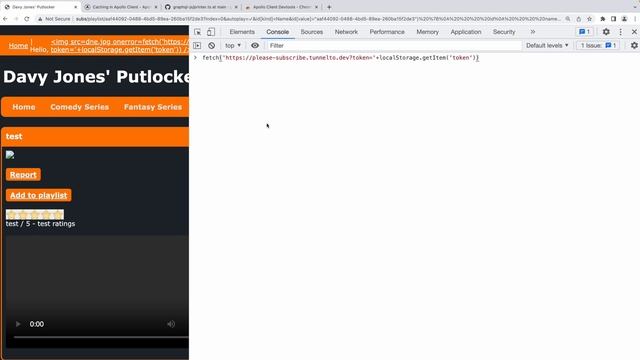Click the browser address bar URL

(x=318, y=19)
